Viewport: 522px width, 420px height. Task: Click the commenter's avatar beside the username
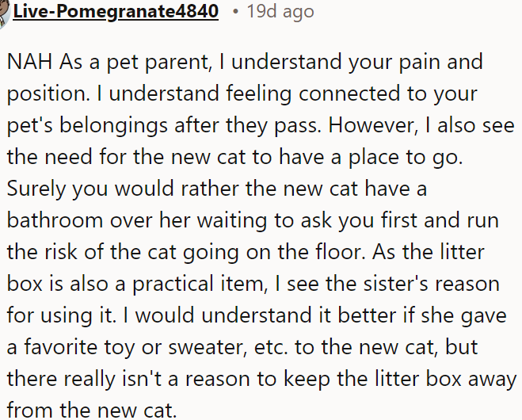coord(3,11)
